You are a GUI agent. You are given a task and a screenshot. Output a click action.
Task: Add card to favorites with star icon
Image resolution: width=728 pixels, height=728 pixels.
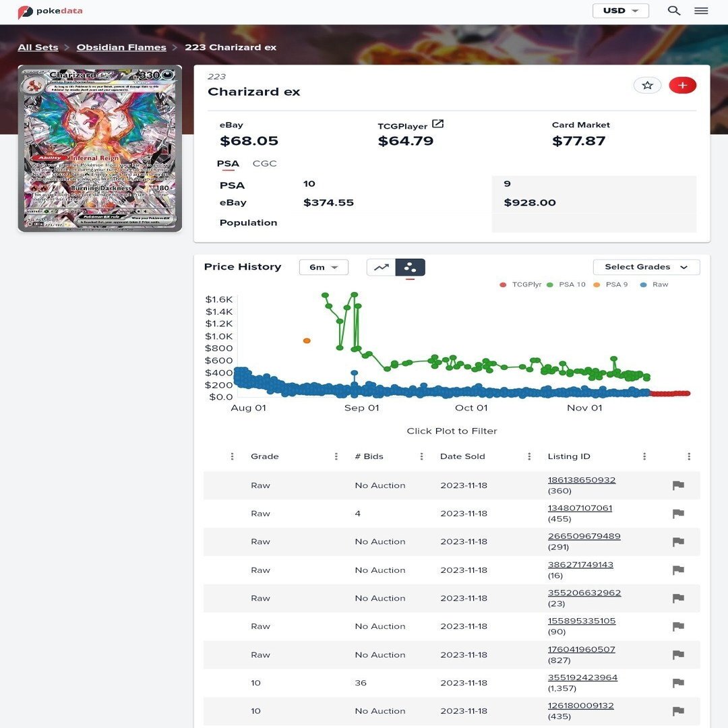point(647,86)
